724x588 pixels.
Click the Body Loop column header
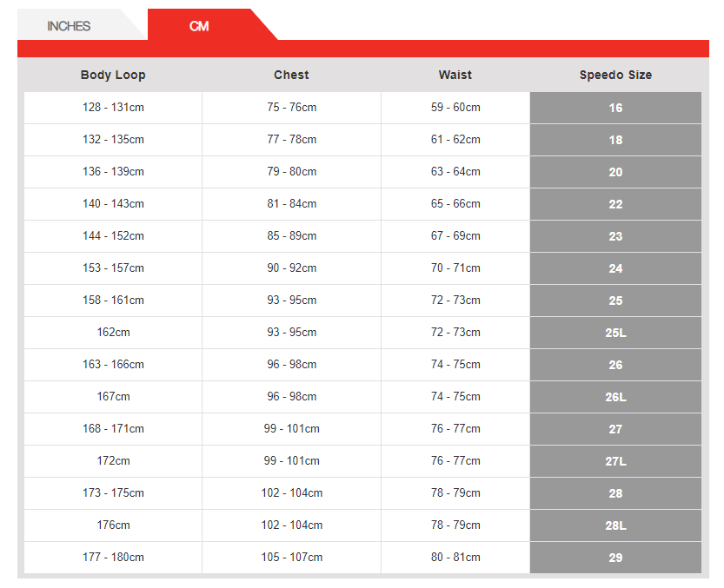tap(113, 75)
